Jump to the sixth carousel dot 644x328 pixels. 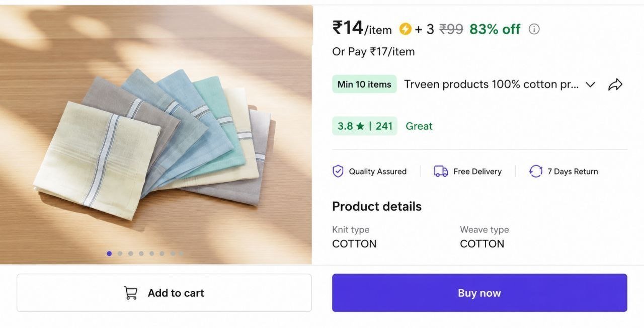click(x=162, y=254)
